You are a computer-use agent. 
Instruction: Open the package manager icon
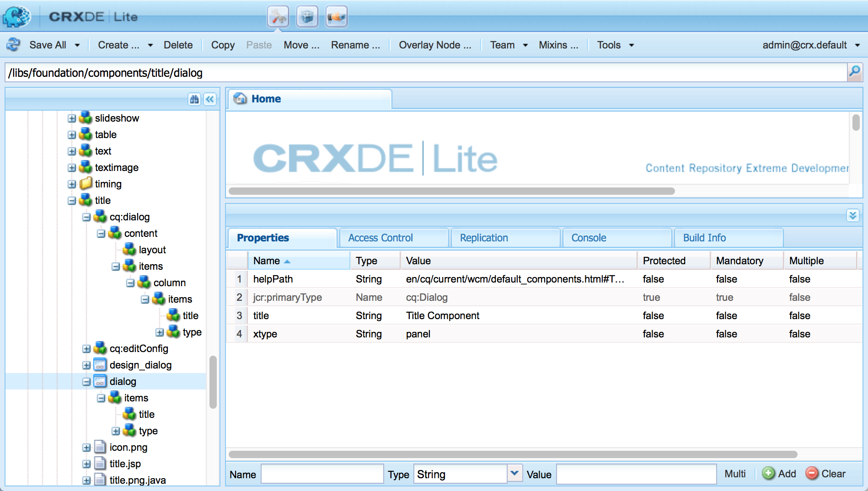(307, 17)
